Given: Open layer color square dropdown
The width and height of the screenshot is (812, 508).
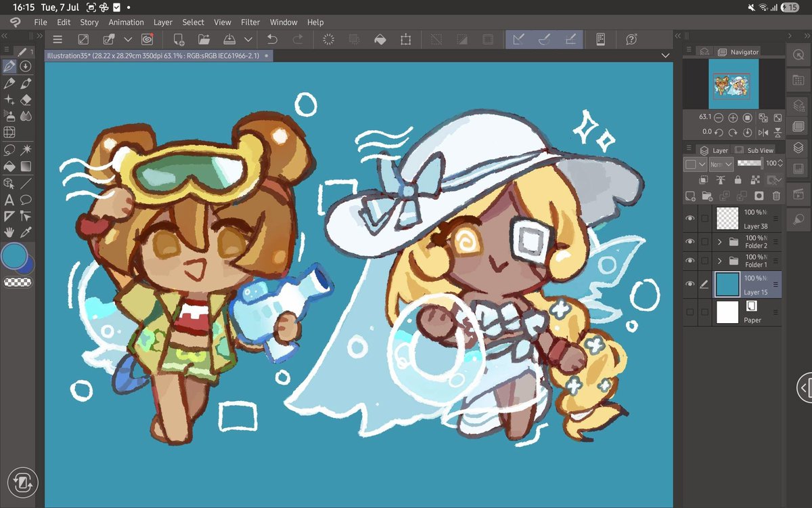Looking at the screenshot, I should click(x=695, y=164).
